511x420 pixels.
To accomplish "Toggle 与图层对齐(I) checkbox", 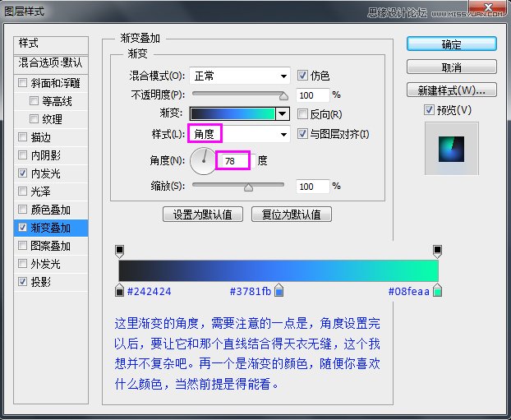I will [302, 134].
